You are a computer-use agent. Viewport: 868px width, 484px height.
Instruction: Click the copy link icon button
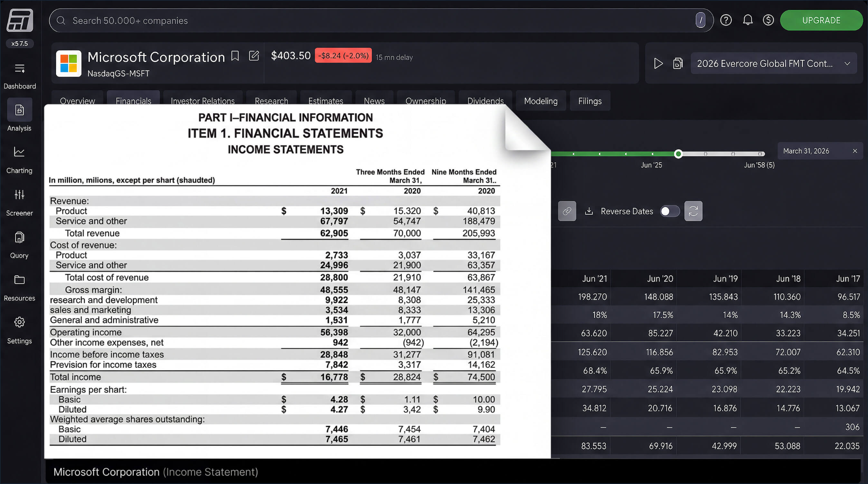[x=567, y=211]
